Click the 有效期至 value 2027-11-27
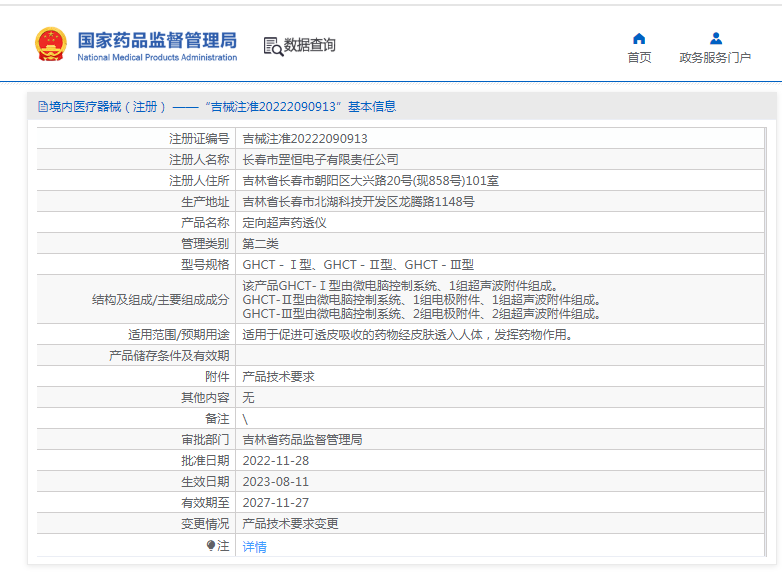The height and width of the screenshot is (573, 782). 275,503
